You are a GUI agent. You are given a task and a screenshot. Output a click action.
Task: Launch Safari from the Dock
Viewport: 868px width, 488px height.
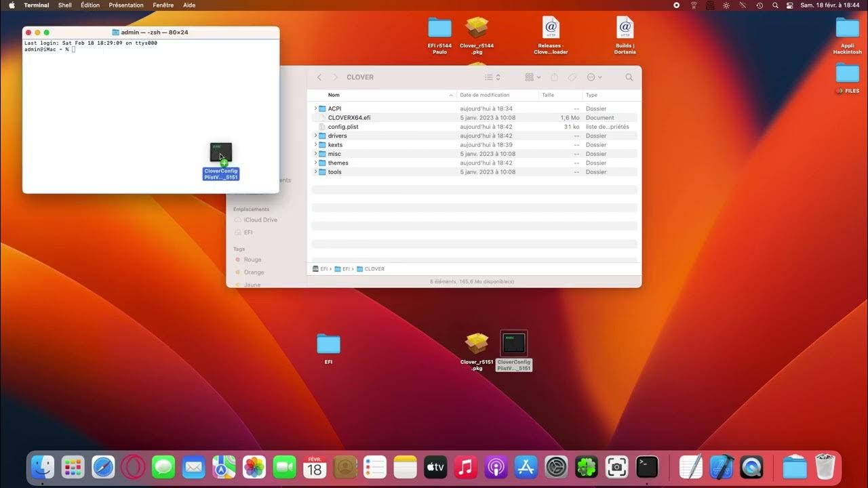(103, 466)
